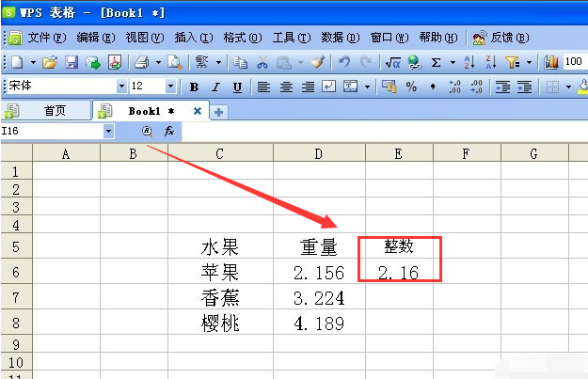Click the Traditional Chinese conversion (繁) icon
588x379 pixels.
(x=201, y=62)
